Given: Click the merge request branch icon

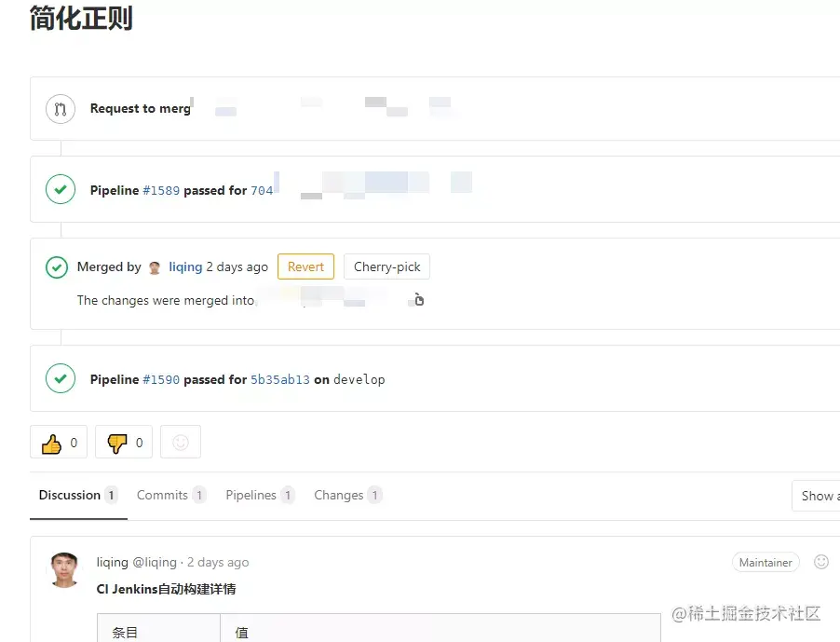Looking at the screenshot, I should 61,109.
